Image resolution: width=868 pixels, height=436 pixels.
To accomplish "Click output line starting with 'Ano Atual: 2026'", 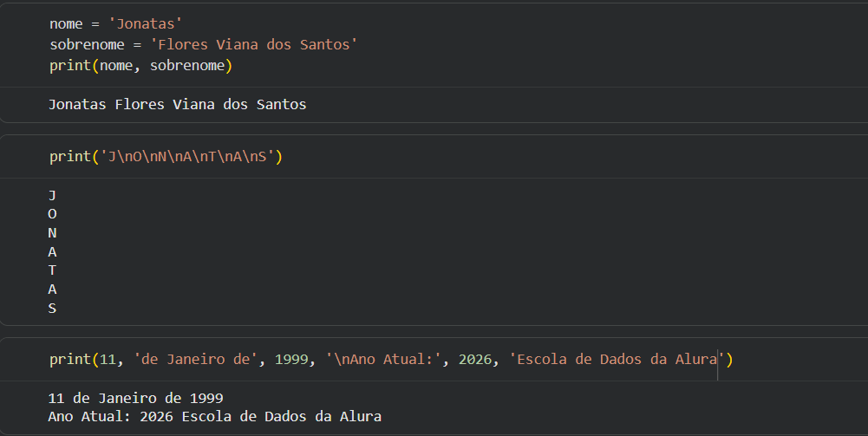I will pos(214,417).
